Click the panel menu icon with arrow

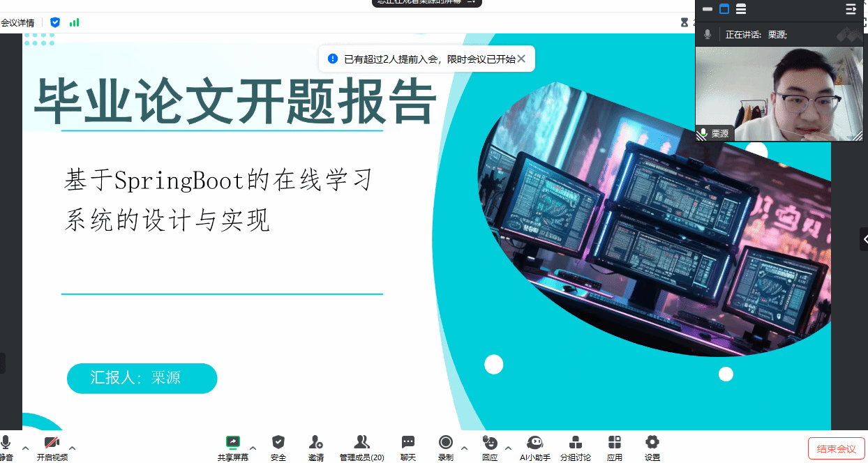coord(851,9)
